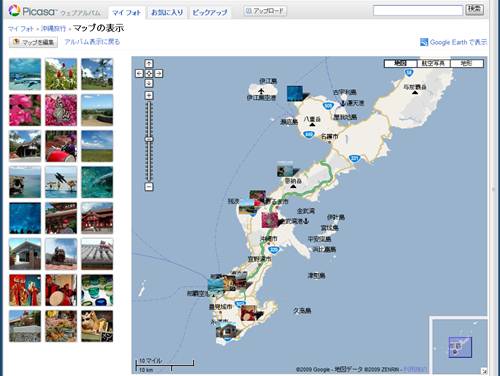500x376 pixels.
Task: Click the map zoom slider handle
Action: coord(149,139)
